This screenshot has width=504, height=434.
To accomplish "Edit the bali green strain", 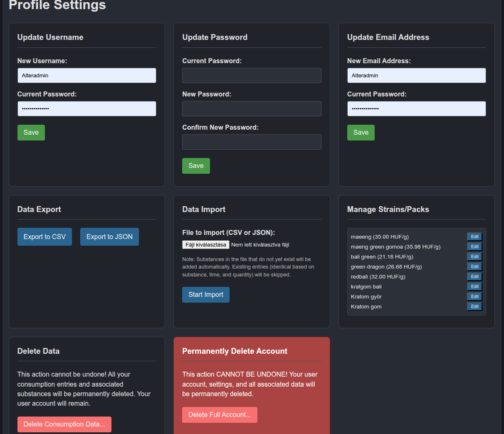I will 474,257.
